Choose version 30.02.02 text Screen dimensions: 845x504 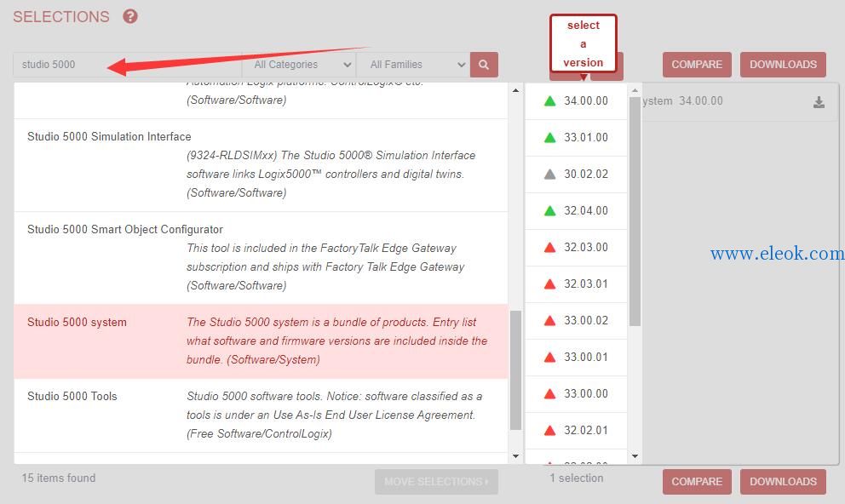point(586,174)
